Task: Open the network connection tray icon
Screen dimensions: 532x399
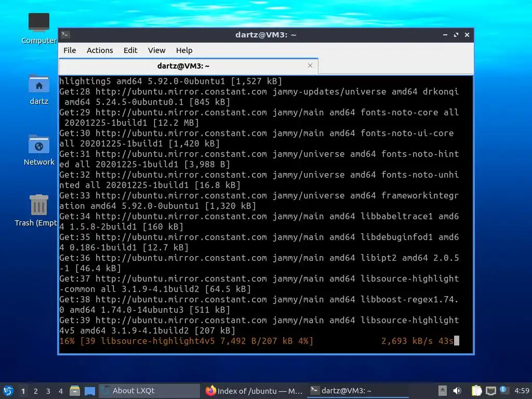Action: coord(490,391)
